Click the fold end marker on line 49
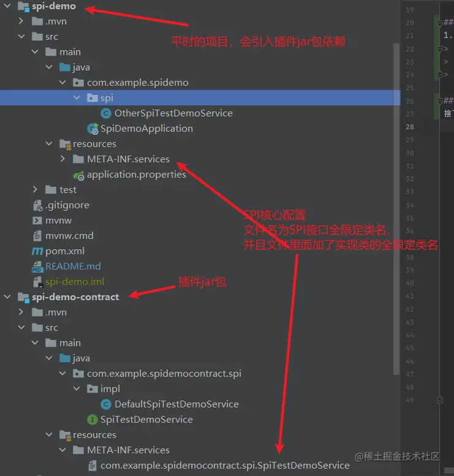This screenshot has width=454, height=476. tap(439, 400)
